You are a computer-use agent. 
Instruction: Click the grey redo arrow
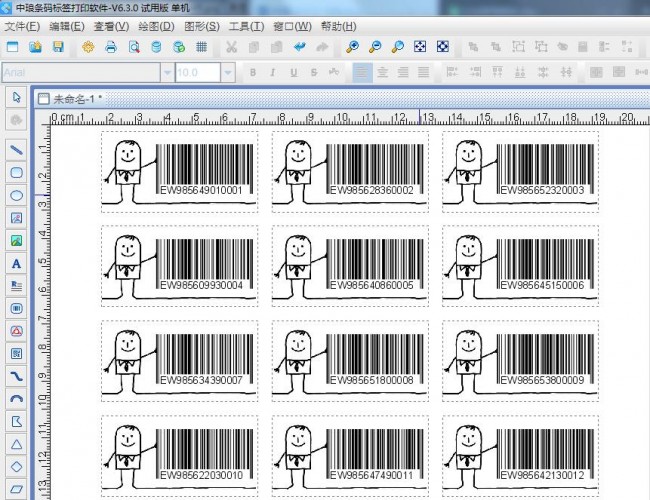[322, 47]
